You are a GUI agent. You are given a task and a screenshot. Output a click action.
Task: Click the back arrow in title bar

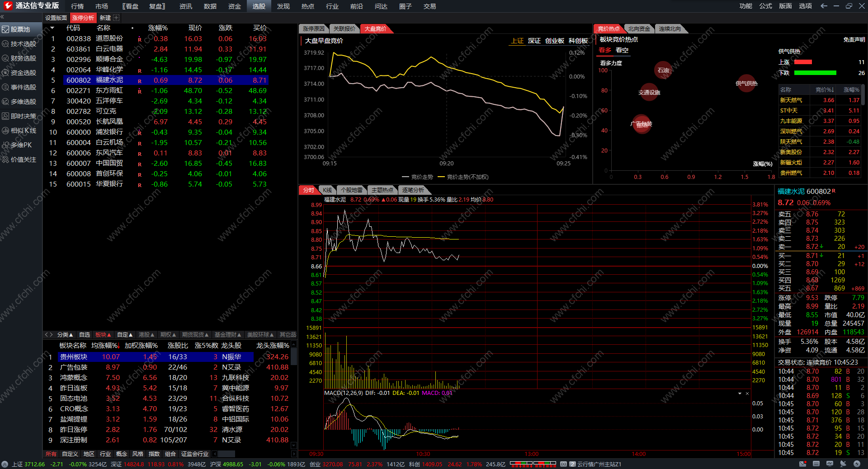click(824, 6)
